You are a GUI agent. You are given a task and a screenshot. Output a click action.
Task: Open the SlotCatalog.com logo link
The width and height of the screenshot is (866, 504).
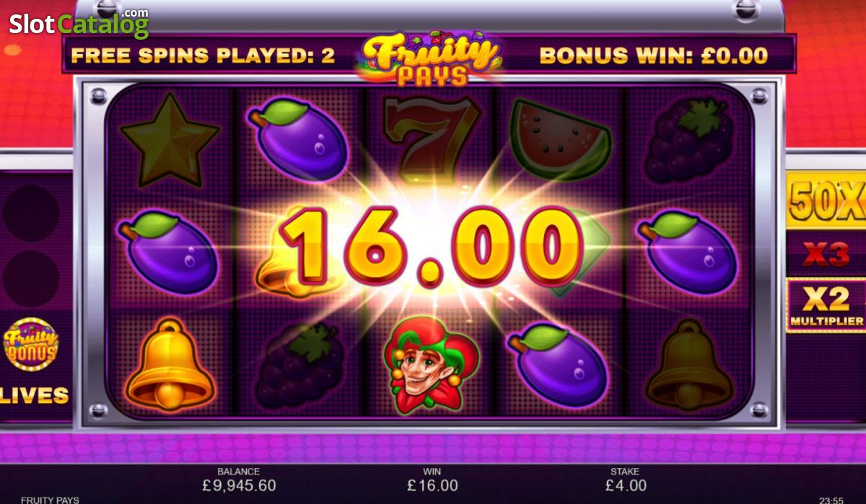point(79,22)
